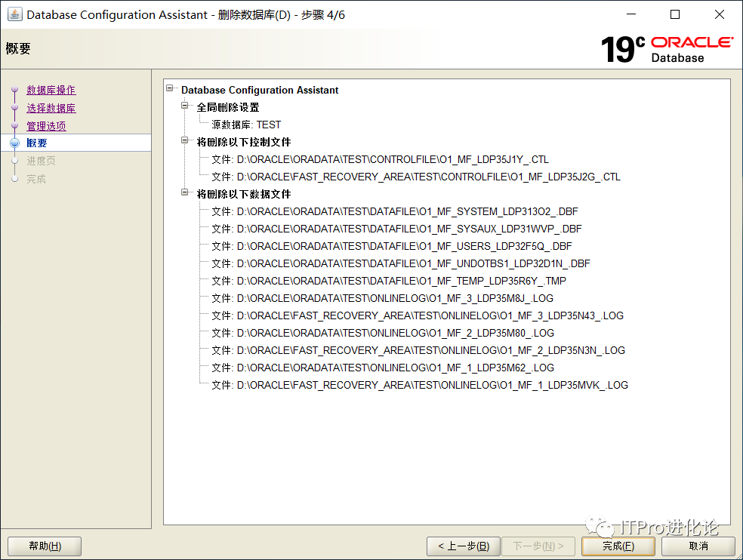Go to 选择数据库 step link
Screen dimensions: 743x560
51,108
